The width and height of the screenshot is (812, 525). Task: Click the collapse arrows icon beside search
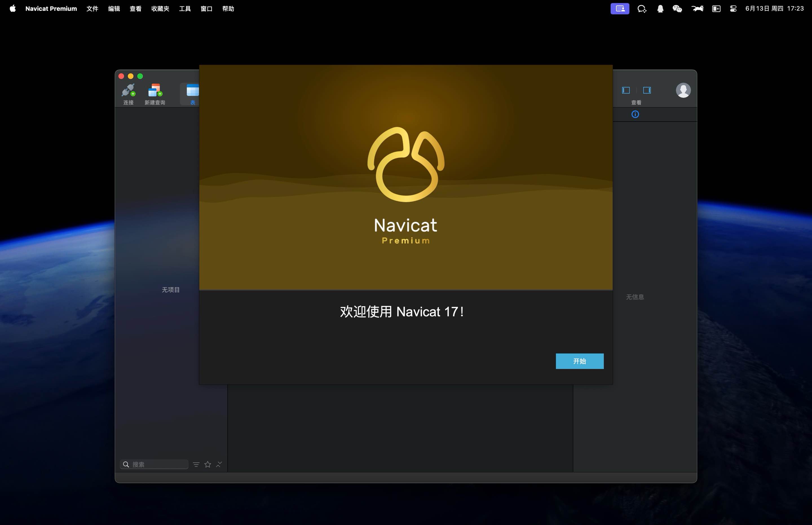pyautogui.click(x=219, y=464)
